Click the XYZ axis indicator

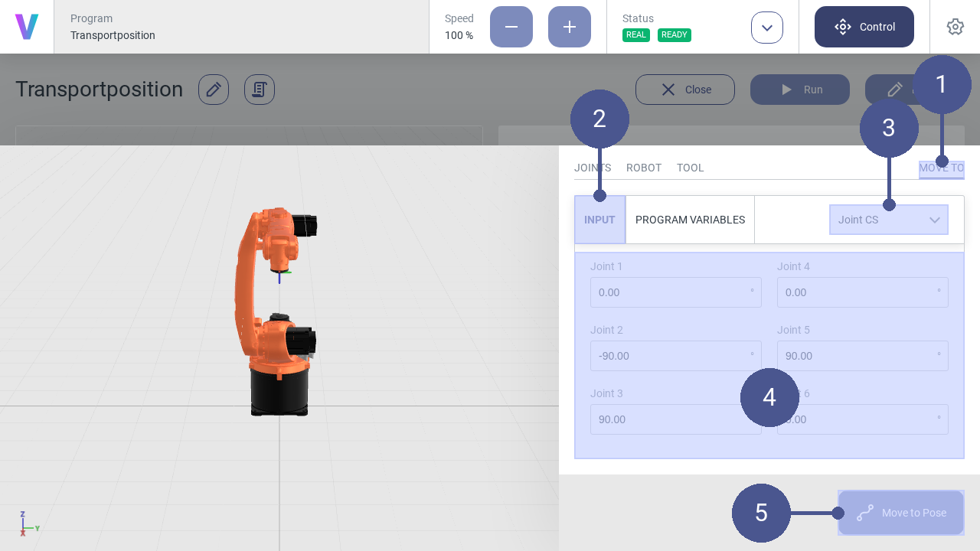click(x=28, y=524)
